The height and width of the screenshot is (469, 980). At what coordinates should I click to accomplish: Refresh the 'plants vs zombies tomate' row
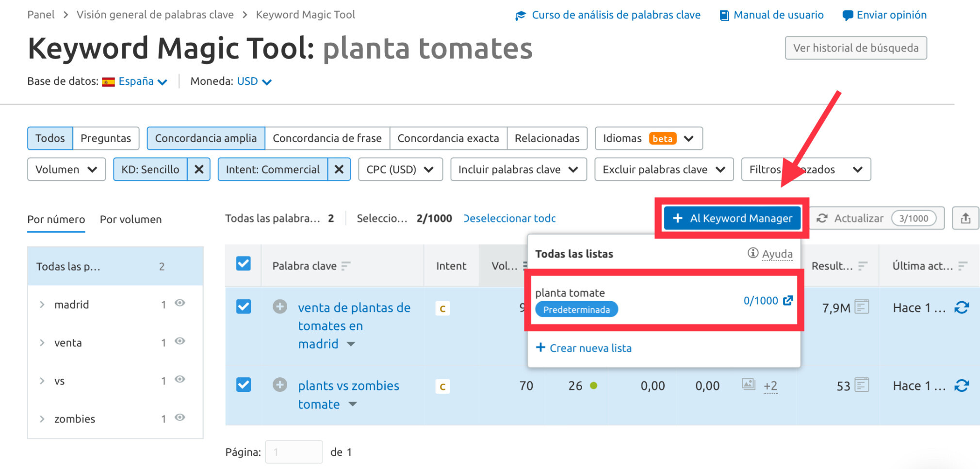tap(962, 386)
